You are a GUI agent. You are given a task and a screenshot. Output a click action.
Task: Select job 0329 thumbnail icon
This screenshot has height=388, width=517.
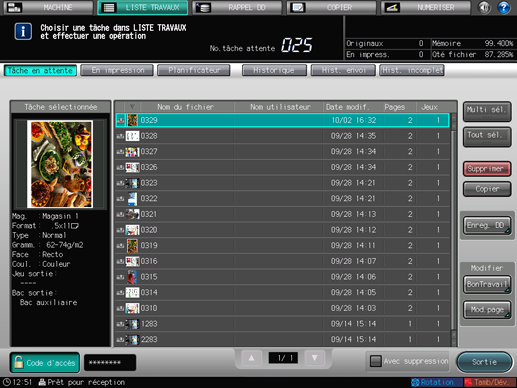click(x=132, y=120)
